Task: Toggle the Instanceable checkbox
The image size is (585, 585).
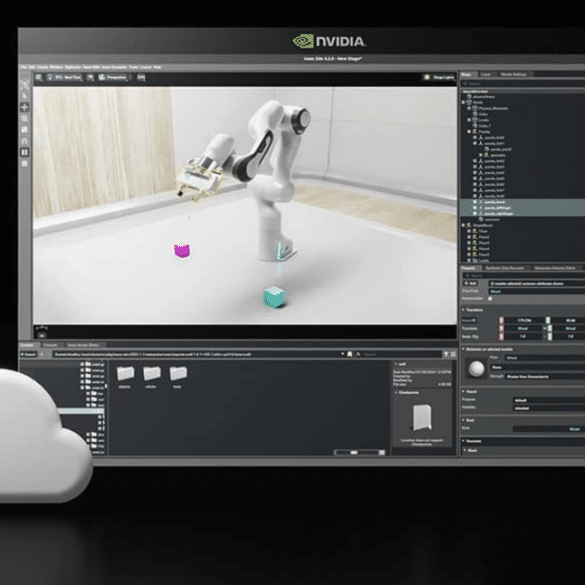Action: point(490,298)
